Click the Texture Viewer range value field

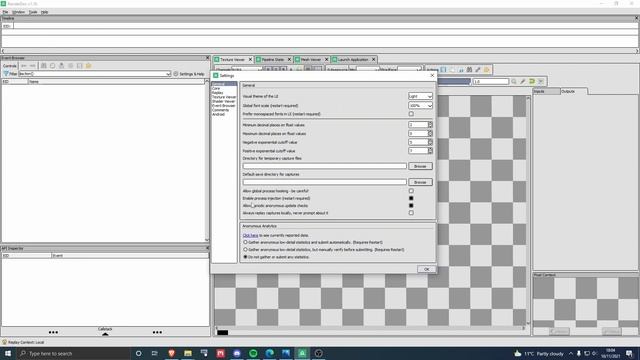(x=491, y=82)
